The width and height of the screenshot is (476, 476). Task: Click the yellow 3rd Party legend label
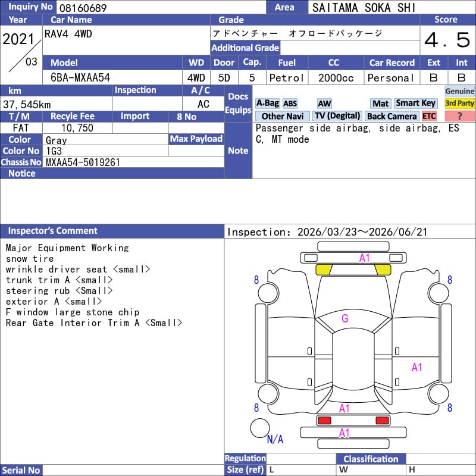[459, 104]
